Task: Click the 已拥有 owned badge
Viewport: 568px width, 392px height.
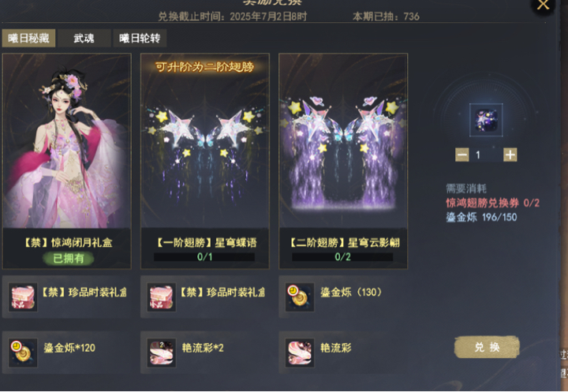Action: click(68, 259)
